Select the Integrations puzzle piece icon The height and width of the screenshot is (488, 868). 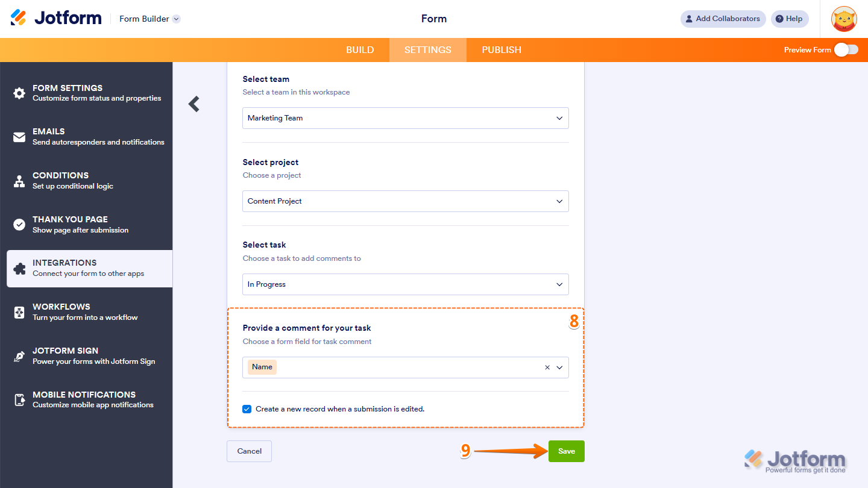click(19, 267)
